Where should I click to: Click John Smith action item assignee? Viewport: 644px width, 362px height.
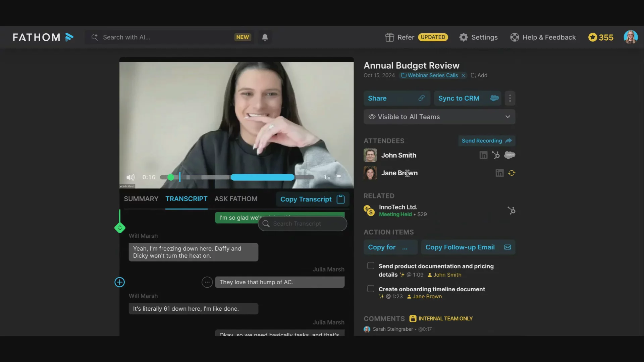pos(444,275)
